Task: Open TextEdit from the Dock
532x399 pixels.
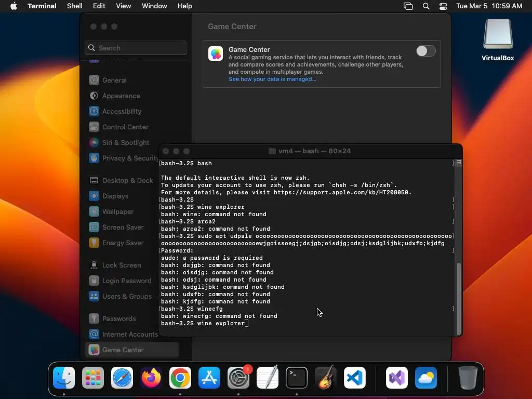Action: [x=268, y=378]
